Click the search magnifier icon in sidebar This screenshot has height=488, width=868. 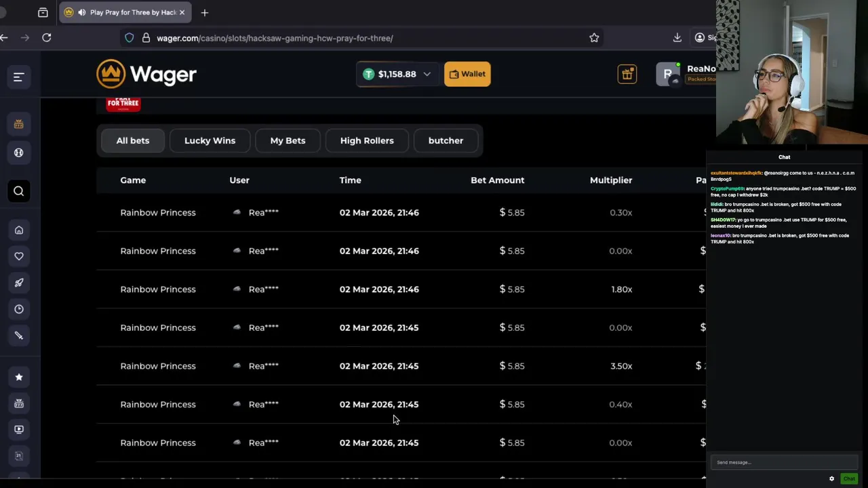19,191
